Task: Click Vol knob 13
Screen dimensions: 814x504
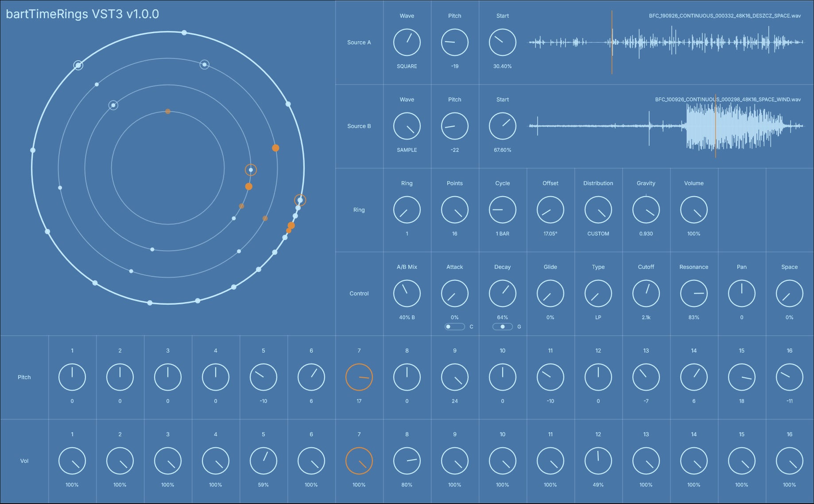Action: (646, 461)
